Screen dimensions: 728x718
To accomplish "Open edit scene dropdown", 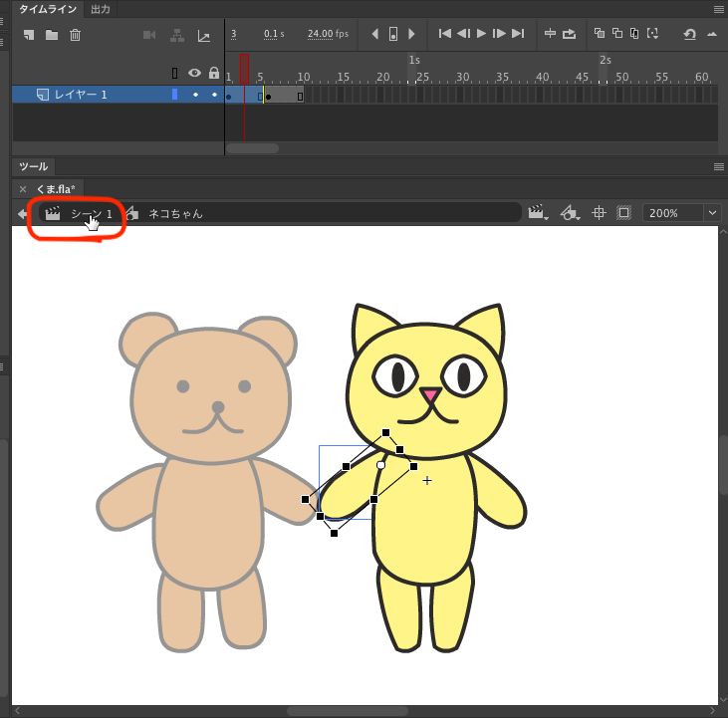I will pos(538,213).
